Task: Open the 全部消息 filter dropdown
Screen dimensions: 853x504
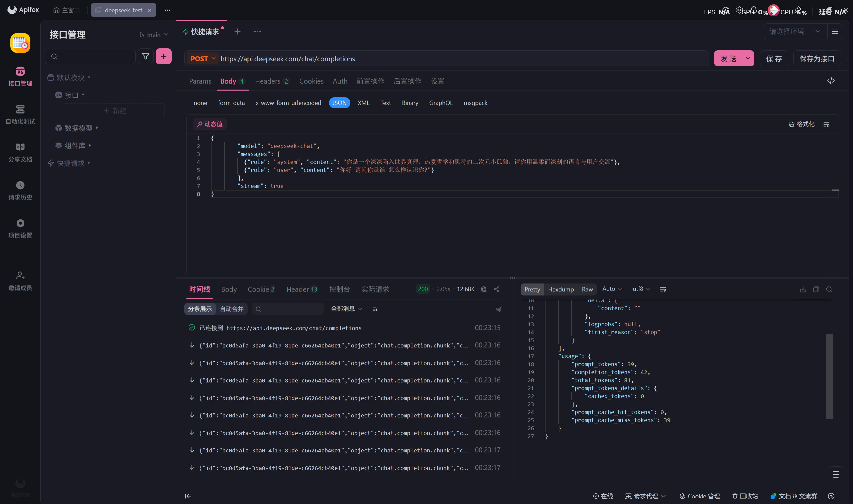Action: (x=346, y=309)
